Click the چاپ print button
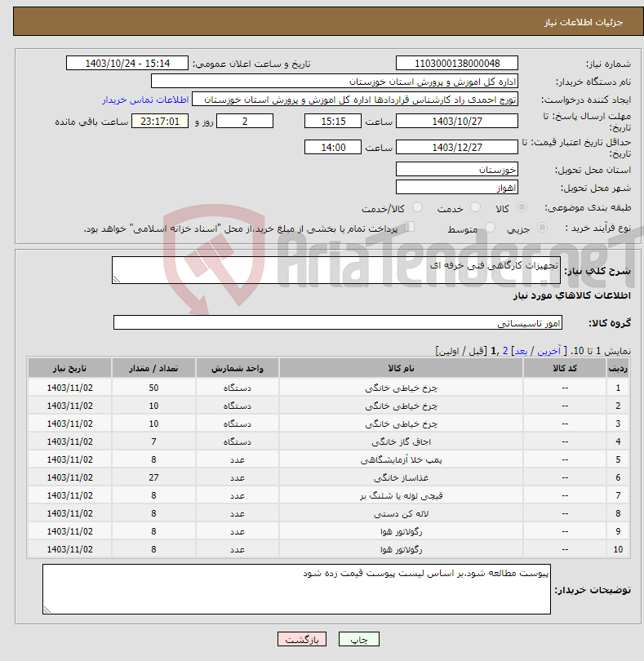This screenshot has height=661, width=644. coord(359,639)
